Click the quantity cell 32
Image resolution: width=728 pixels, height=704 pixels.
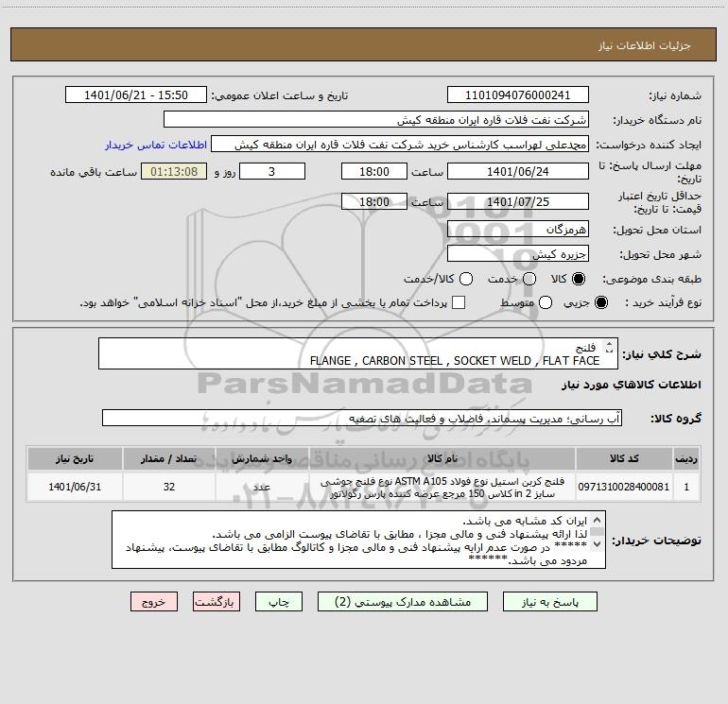[x=169, y=487]
